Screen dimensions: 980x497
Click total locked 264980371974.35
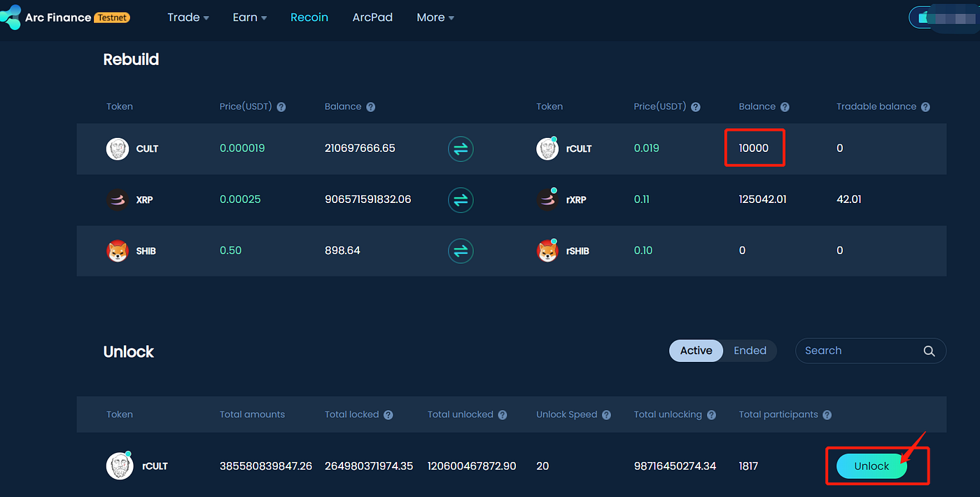click(x=369, y=466)
